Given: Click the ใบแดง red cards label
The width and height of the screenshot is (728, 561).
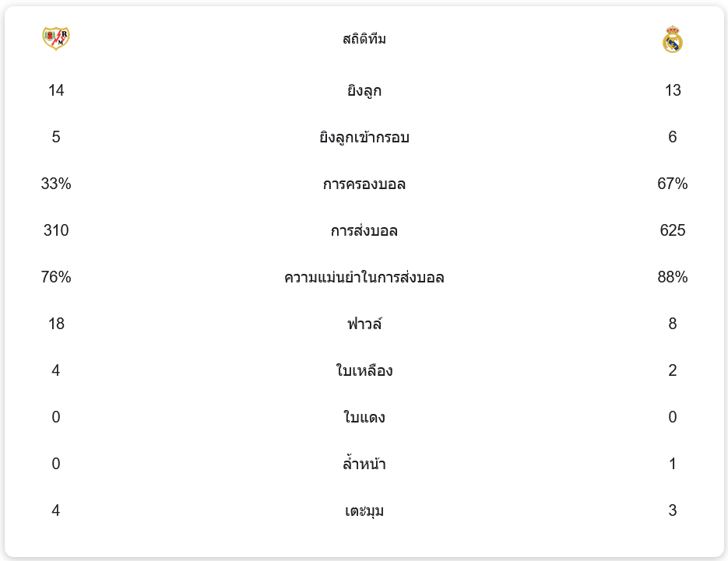Looking at the screenshot, I should tap(364, 418).
